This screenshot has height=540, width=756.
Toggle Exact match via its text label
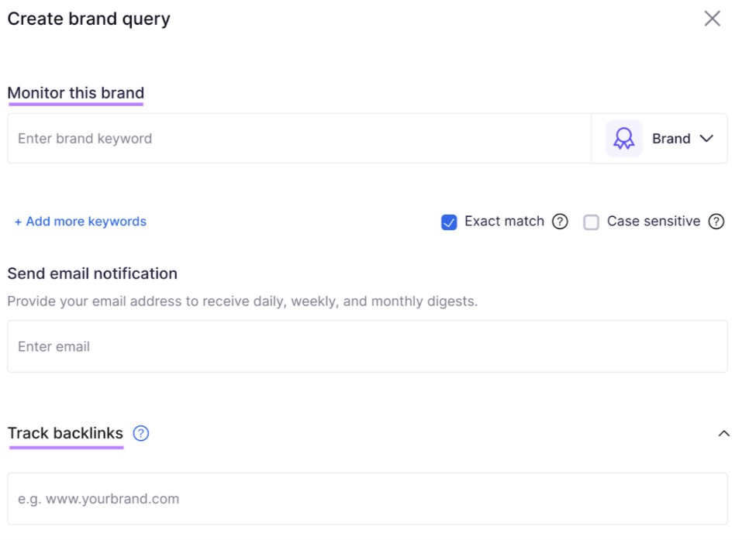pyautogui.click(x=504, y=221)
